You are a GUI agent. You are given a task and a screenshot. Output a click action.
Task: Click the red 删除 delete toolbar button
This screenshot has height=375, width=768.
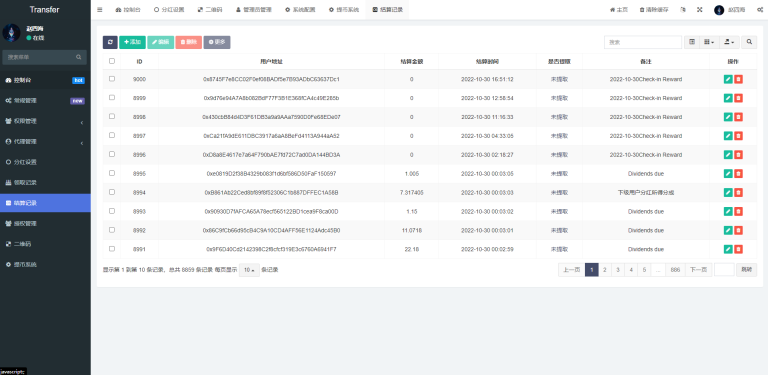pos(189,42)
